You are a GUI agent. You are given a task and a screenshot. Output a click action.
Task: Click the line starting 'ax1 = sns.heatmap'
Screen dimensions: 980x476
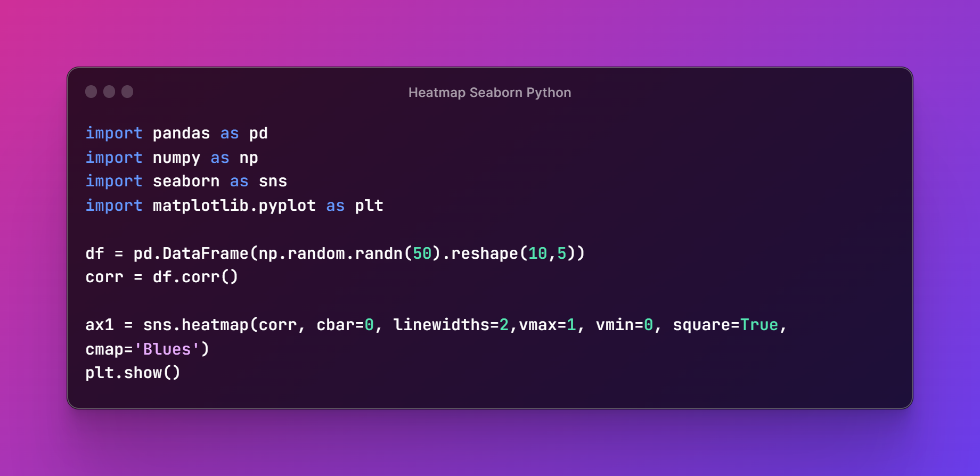tap(436, 325)
